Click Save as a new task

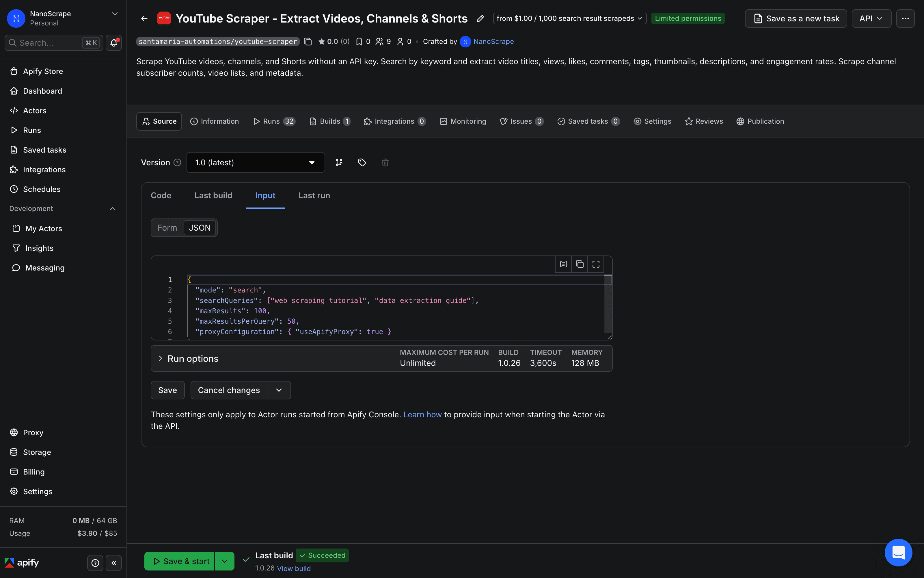796,18
